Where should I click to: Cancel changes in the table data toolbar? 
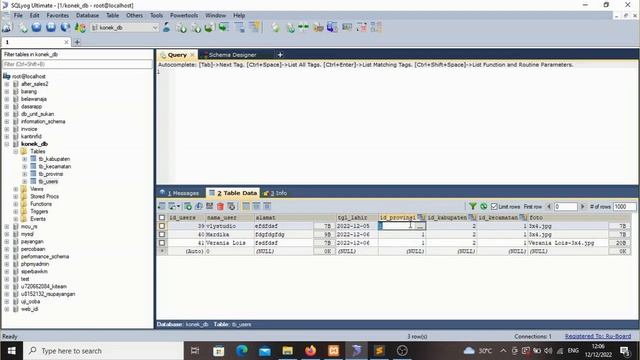231,206
